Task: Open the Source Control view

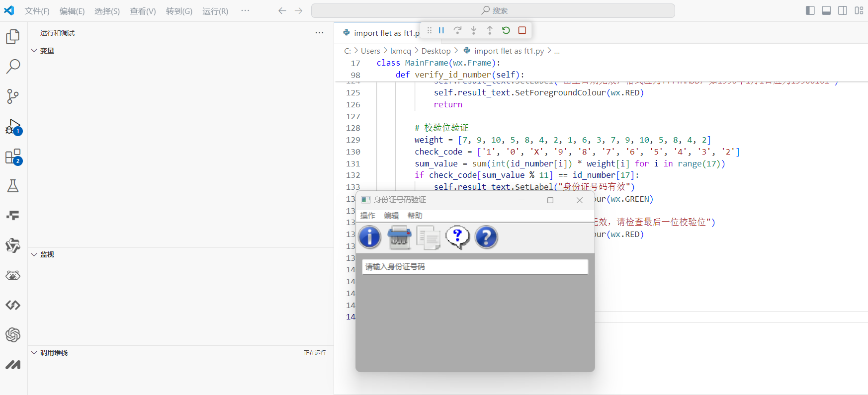Action: point(13,96)
